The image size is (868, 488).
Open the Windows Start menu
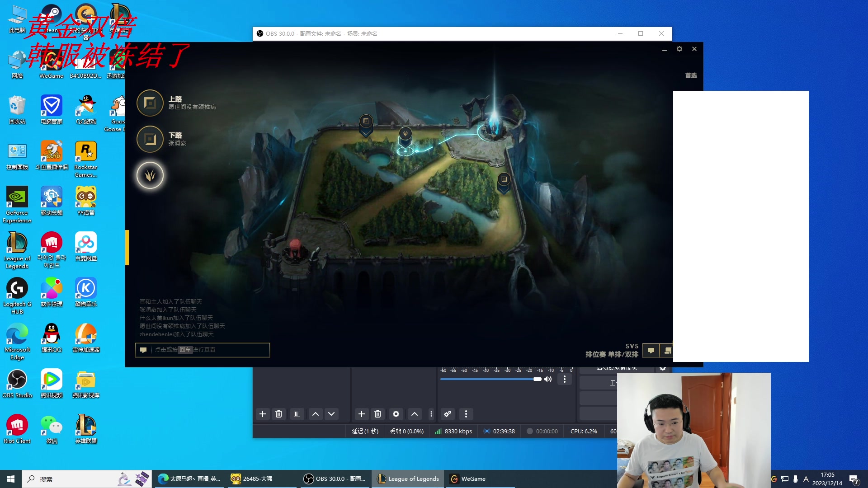(11, 479)
